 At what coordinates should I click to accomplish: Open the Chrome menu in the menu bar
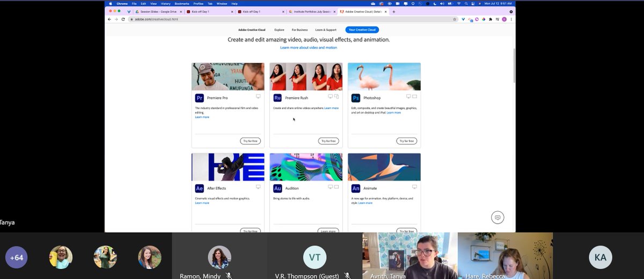click(x=122, y=3)
